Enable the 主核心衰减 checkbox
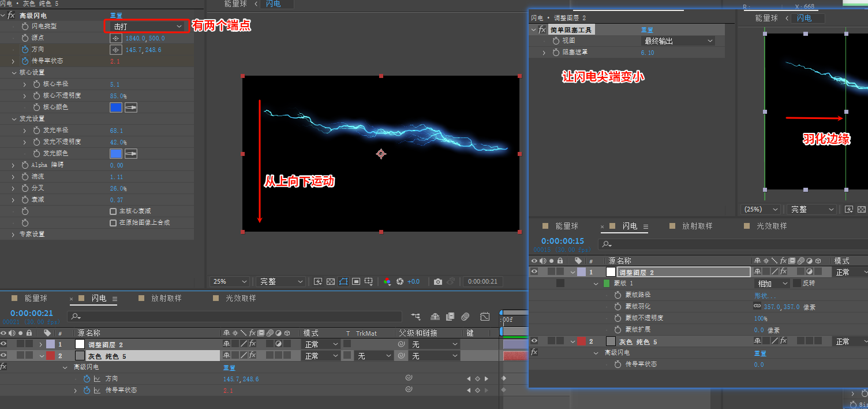The height and width of the screenshot is (409, 868). click(113, 211)
